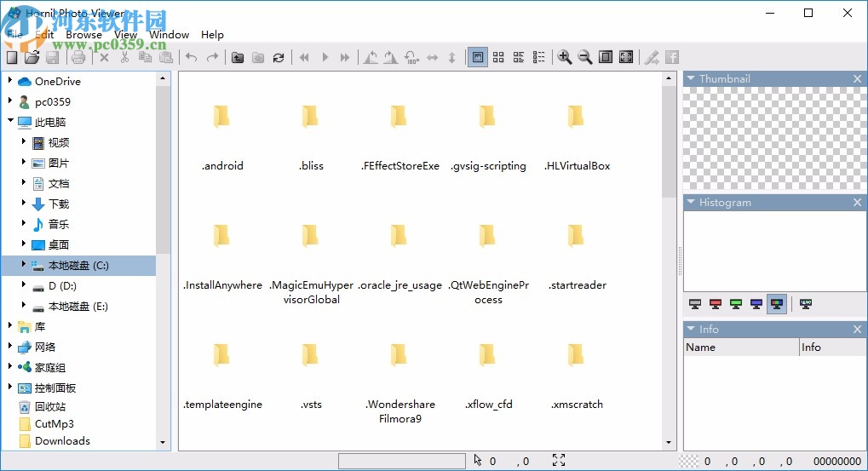868x471 pixels.
Task: Expand the D (D:) drive node
Action: pyautogui.click(x=23, y=284)
